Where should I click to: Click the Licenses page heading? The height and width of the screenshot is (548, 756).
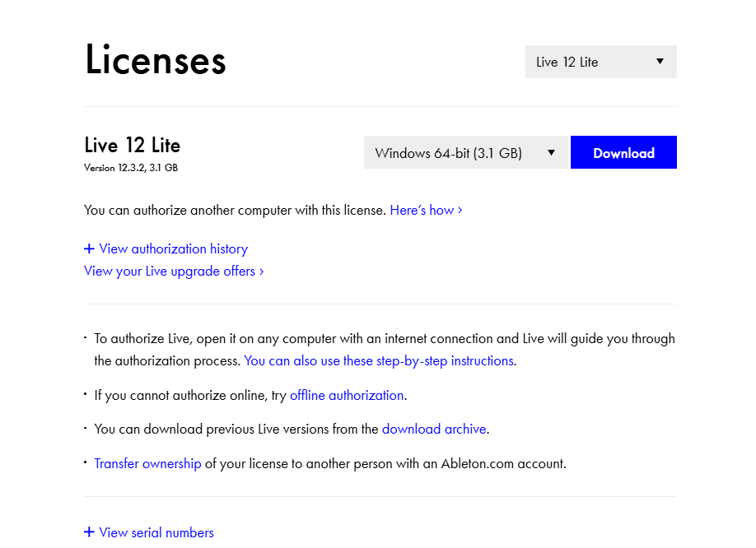156,61
